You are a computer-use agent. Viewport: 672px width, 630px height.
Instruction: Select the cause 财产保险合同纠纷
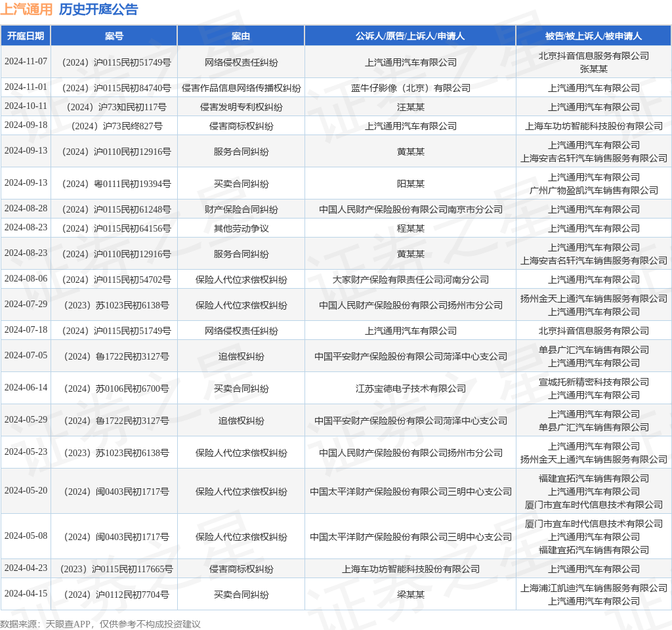pos(241,209)
